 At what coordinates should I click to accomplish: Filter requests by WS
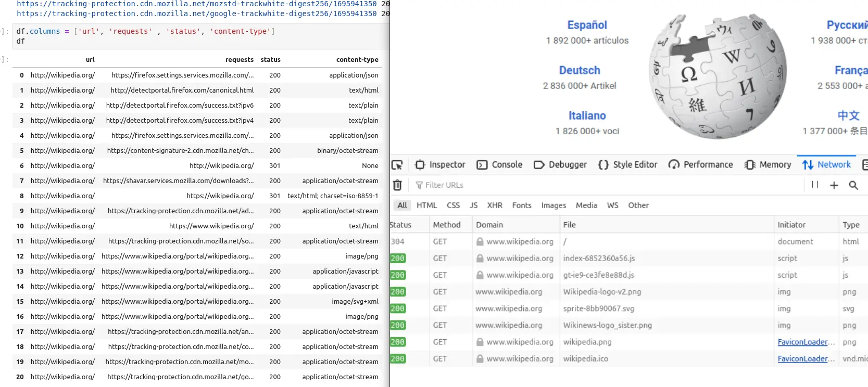613,205
